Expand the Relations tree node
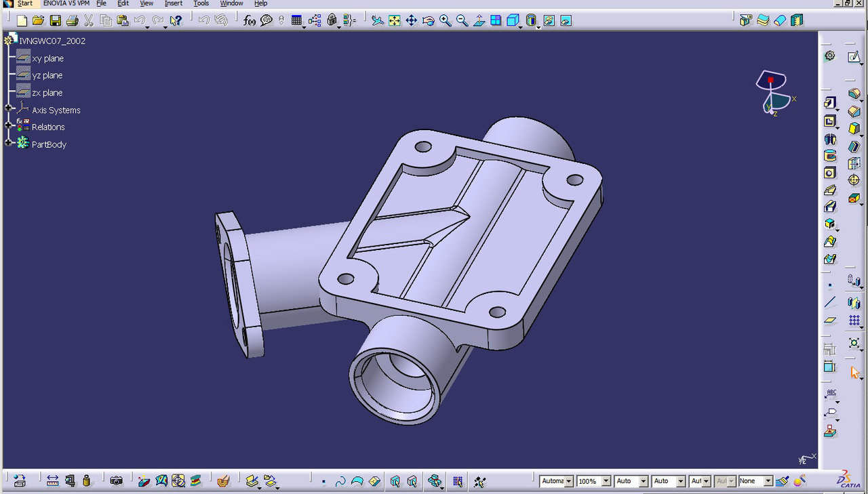The height and width of the screenshot is (494, 868). coord(9,125)
